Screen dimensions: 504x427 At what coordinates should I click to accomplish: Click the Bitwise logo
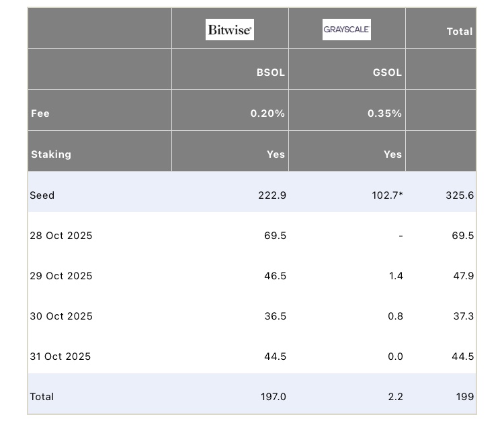click(230, 30)
